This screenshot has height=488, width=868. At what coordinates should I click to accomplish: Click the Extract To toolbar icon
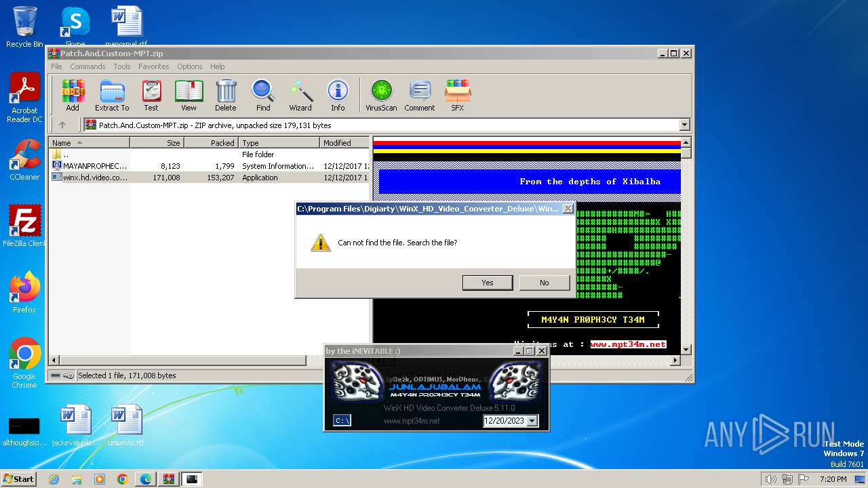coord(112,95)
